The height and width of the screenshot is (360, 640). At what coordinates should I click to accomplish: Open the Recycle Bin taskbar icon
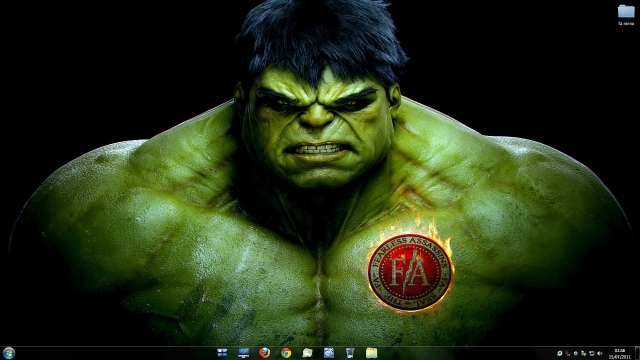click(x=350, y=353)
